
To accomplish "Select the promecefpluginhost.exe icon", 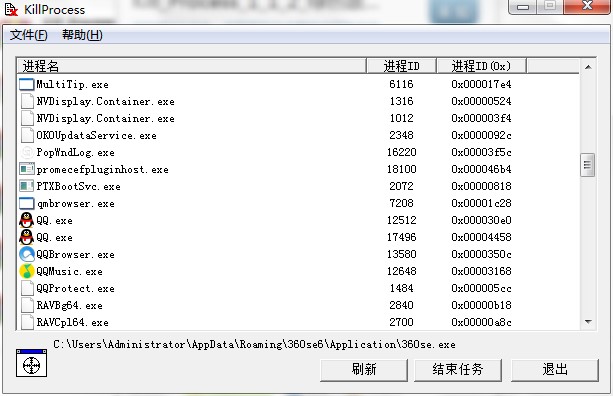I will 27,169.
